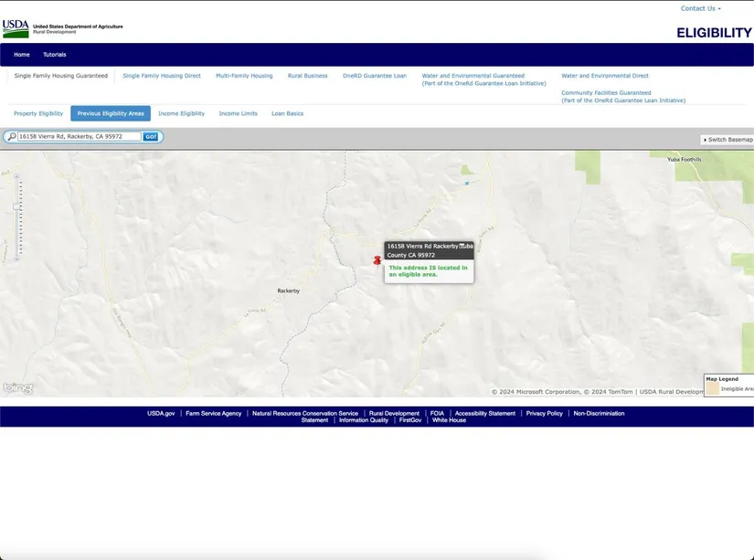Click the map zoom slider handle
The image size is (754, 560).
pyautogui.click(x=17, y=206)
